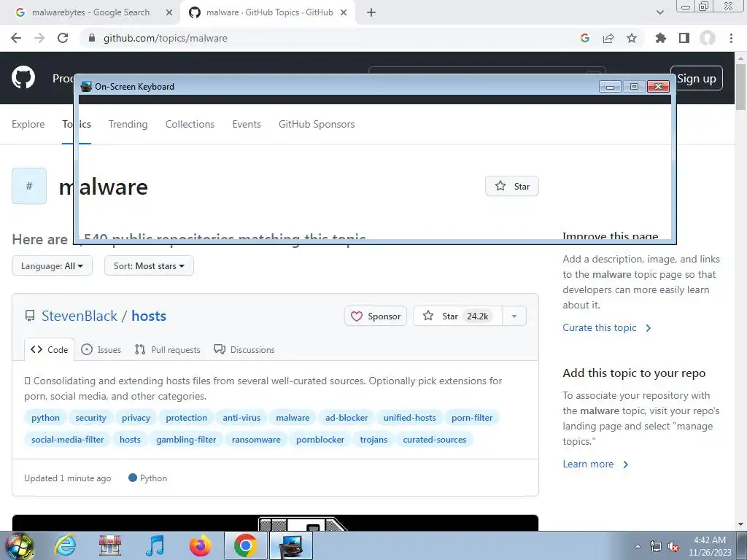Close the malwarebytes Google Search tab
The height and width of the screenshot is (560, 747).
point(169,12)
